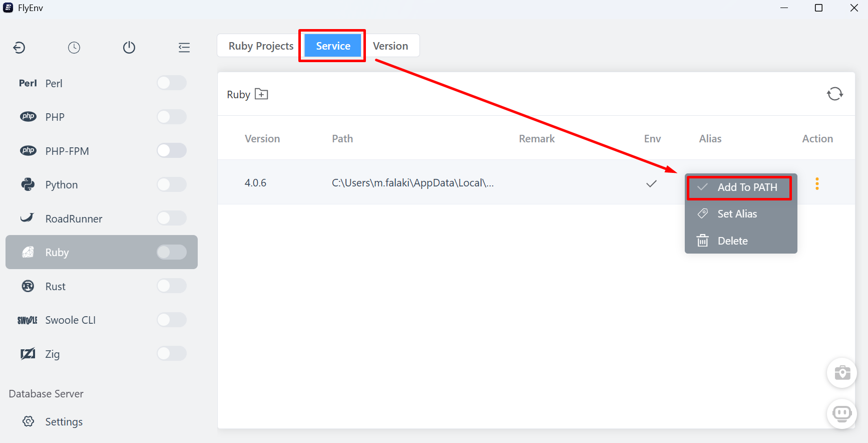The height and width of the screenshot is (443, 868).
Task: Choose Delete from the context menu
Action: point(741,241)
